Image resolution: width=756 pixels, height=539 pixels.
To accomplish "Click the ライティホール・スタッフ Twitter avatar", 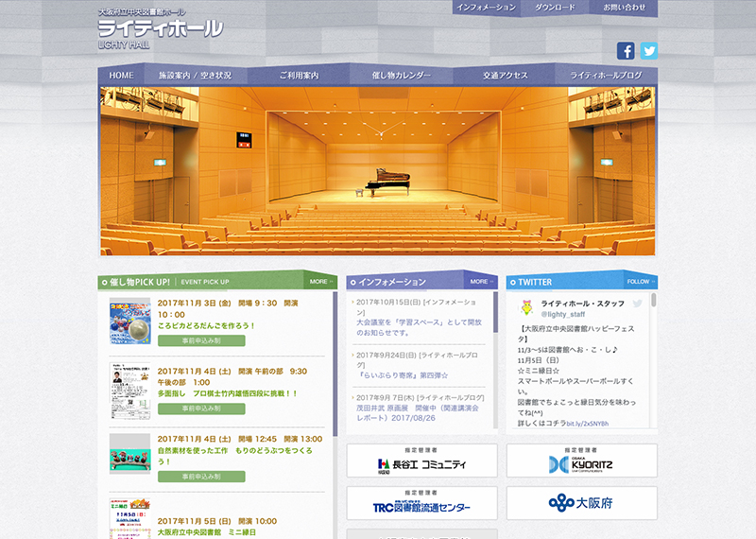I will coord(525,307).
